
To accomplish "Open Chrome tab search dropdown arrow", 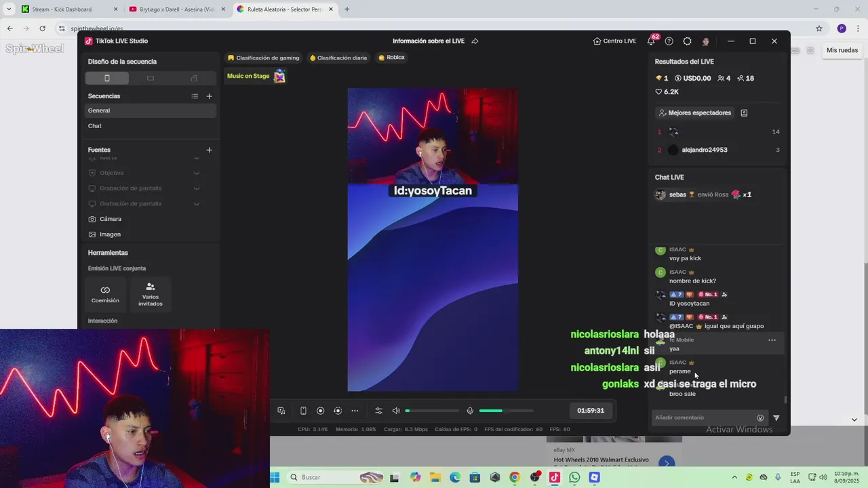I will point(8,9).
